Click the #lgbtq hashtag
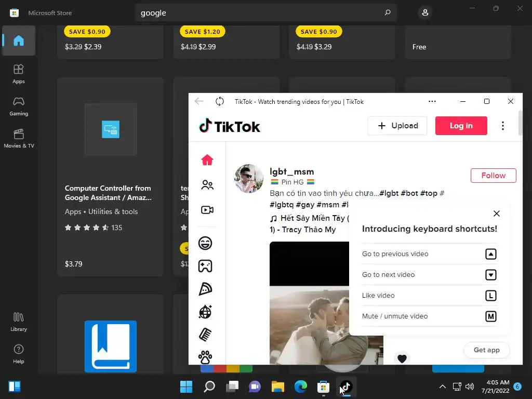The width and height of the screenshot is (532, 399). tap(282, 205)
